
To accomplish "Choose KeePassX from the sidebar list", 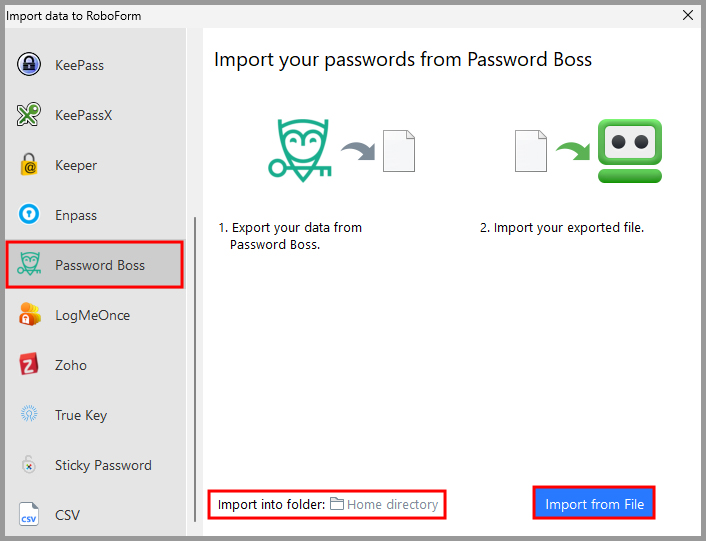I will (83, 115).
